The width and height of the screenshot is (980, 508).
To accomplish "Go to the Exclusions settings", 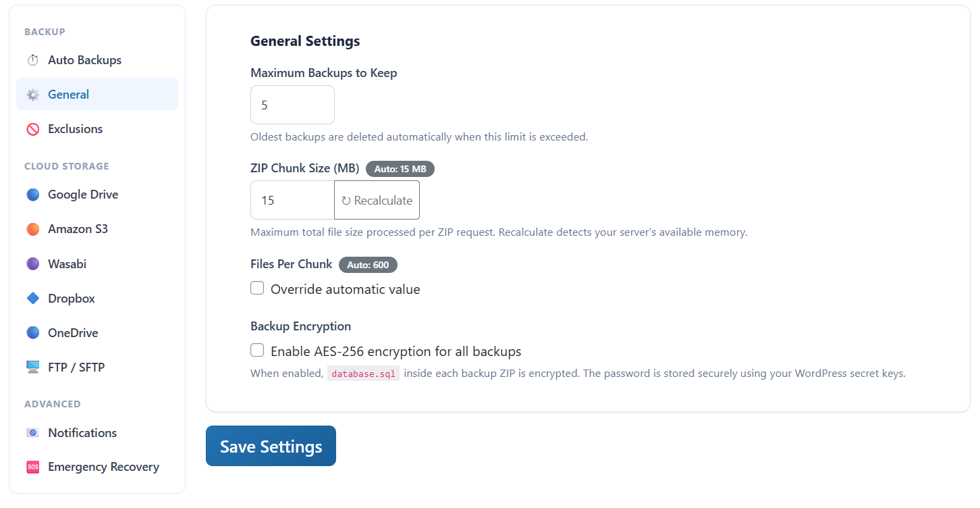I will pyautogui.click(x=97, y=129).
